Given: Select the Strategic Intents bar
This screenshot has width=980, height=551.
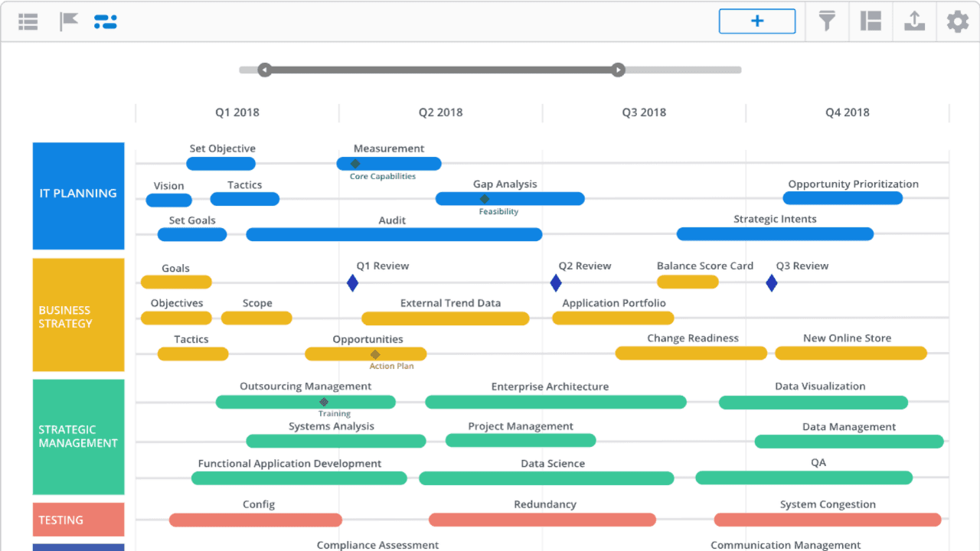Looking at the screenshot, I should point(775,233).
